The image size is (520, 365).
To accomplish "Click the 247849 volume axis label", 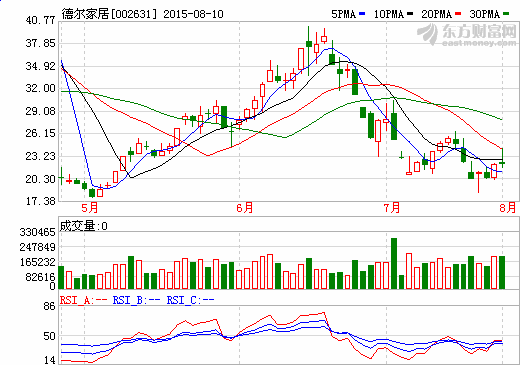I will (37, 247).
